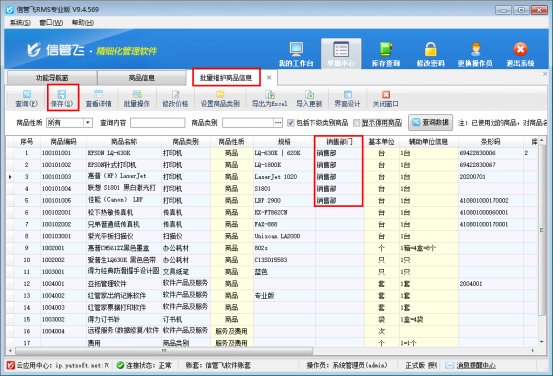Click 信管飞 logo in banner

pos(34,50)
